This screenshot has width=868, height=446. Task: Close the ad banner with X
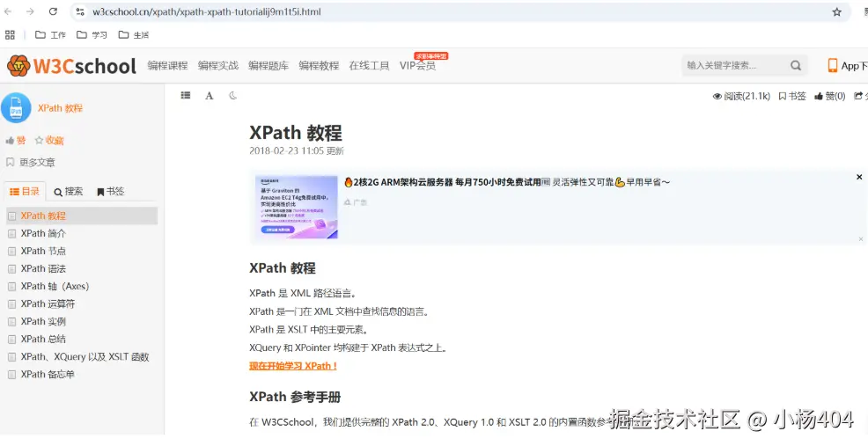pyautogui.click(x=859, y=177)
